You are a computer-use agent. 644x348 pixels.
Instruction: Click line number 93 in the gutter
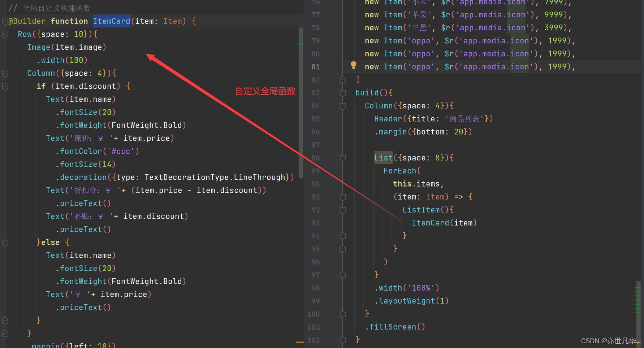coord(315,223)
